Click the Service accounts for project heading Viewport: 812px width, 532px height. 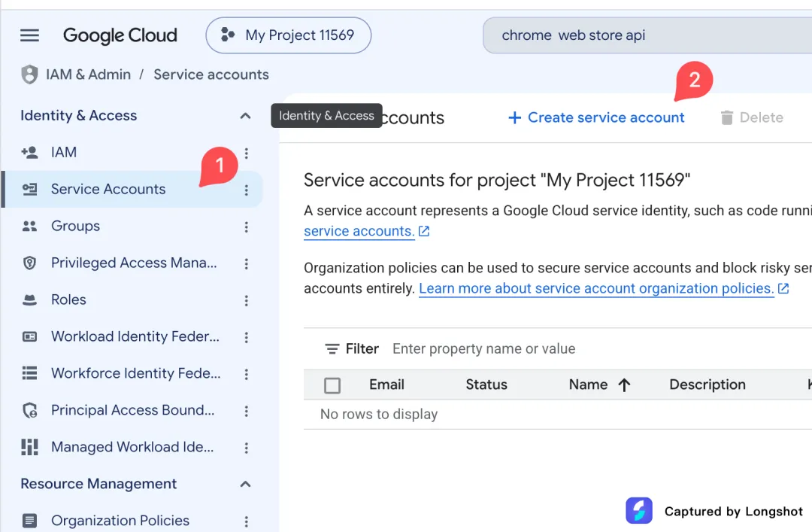[497, 181]
